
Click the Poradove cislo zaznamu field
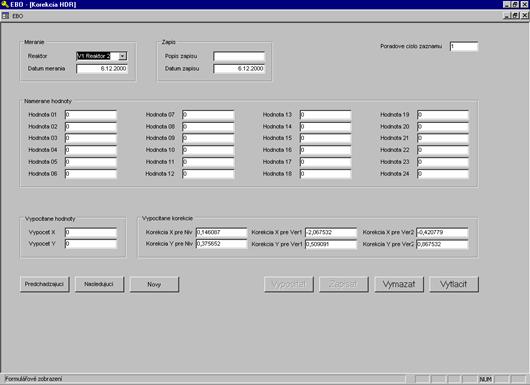point(464,46)
